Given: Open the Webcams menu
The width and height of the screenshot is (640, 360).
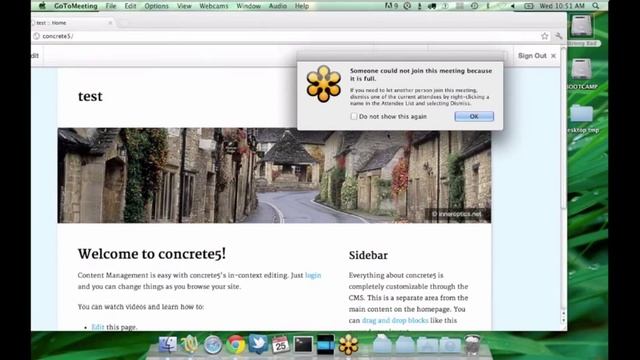Looking at the screenshot, I should point(213,6).
